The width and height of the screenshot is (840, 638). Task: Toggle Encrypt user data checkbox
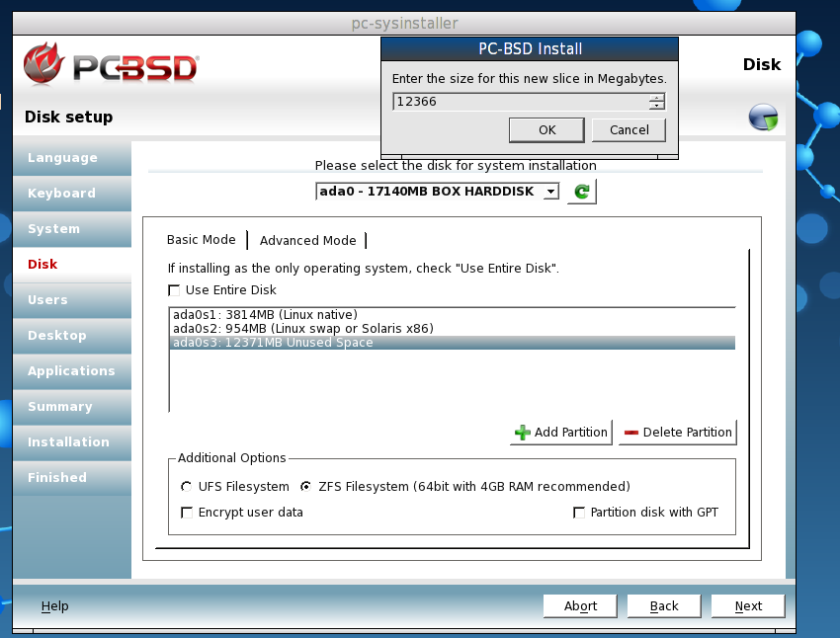187,513
